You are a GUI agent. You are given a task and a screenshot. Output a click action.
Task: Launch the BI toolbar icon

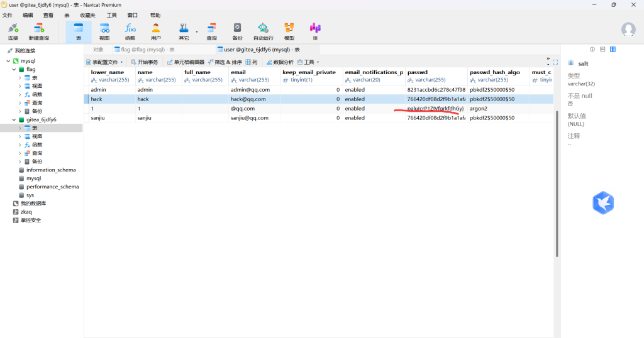pos(315,31)
